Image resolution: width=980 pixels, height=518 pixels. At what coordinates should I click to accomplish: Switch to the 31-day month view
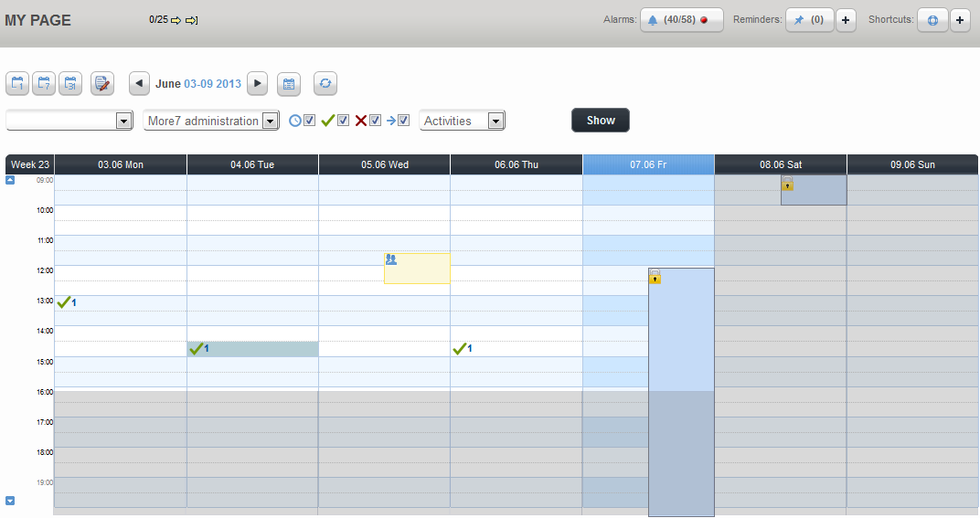(70, 83)
